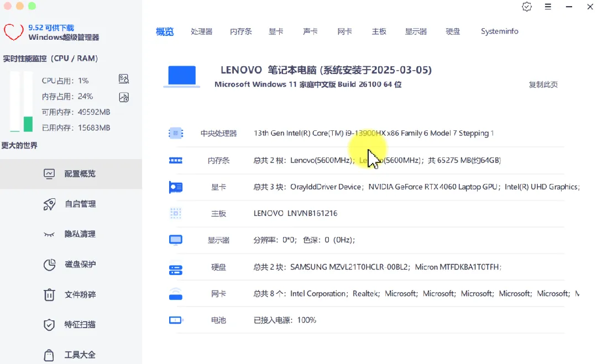The width and height of the screenshot is (597, 364).
Task: Click the 磁盘保护 pie icon
Action: click(x=49, y=265)
